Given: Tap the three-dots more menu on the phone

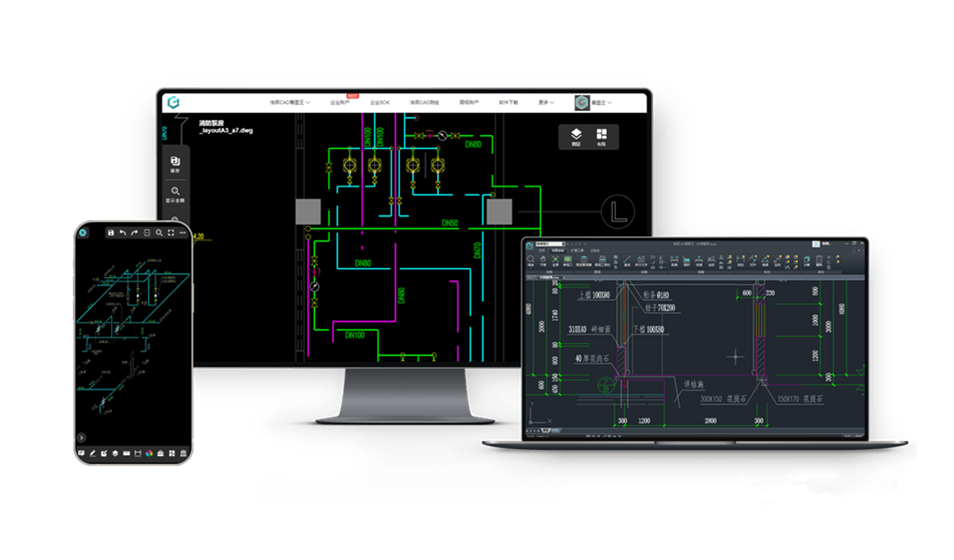Looking at the screenshot, I should point(182,233).
